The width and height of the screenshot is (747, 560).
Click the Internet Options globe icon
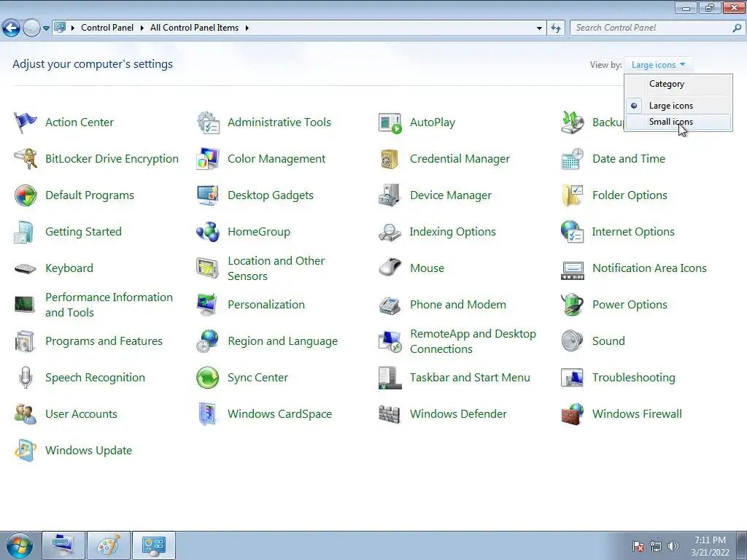[x=573, y=232]
